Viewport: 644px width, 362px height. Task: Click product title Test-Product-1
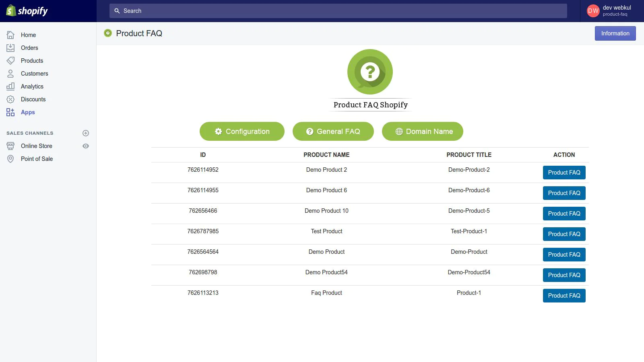click(469, 231)
